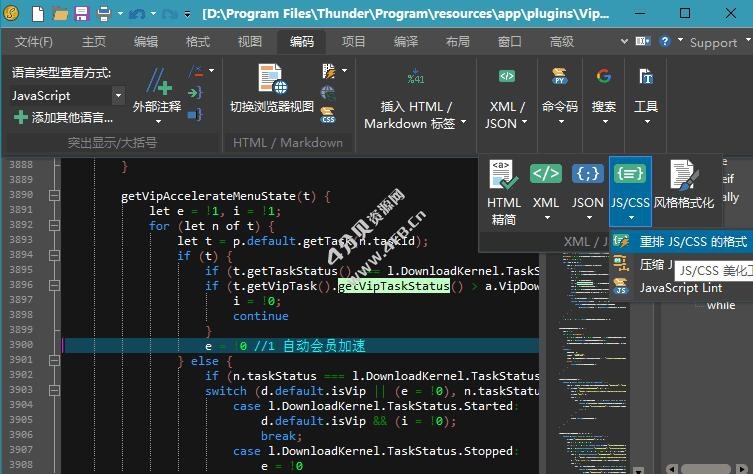Viewport: 753px width, 474px height.
Task: Switch to the 布局 ribbon tab
Action: (457, 42)
